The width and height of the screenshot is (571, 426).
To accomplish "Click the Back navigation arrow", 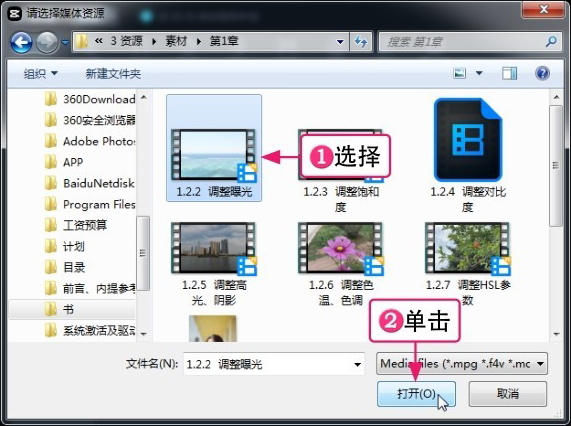I will [21, 43].
